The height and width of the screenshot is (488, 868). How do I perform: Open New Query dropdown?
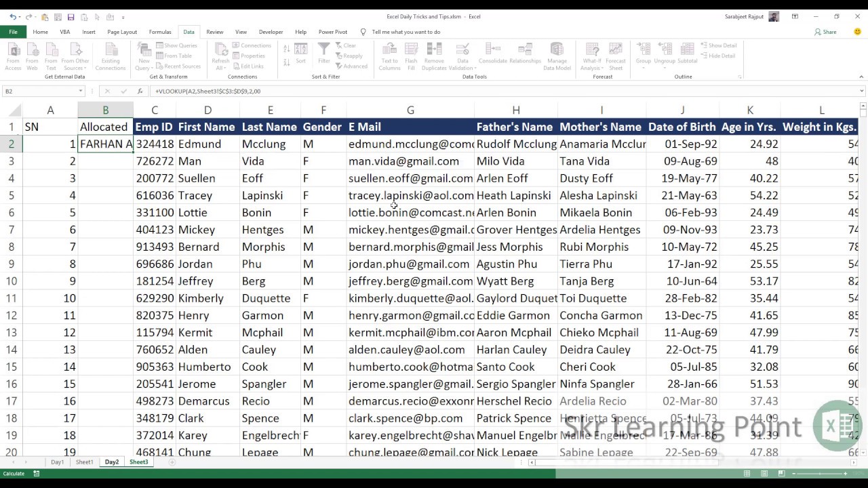click(x=143, y=56)
